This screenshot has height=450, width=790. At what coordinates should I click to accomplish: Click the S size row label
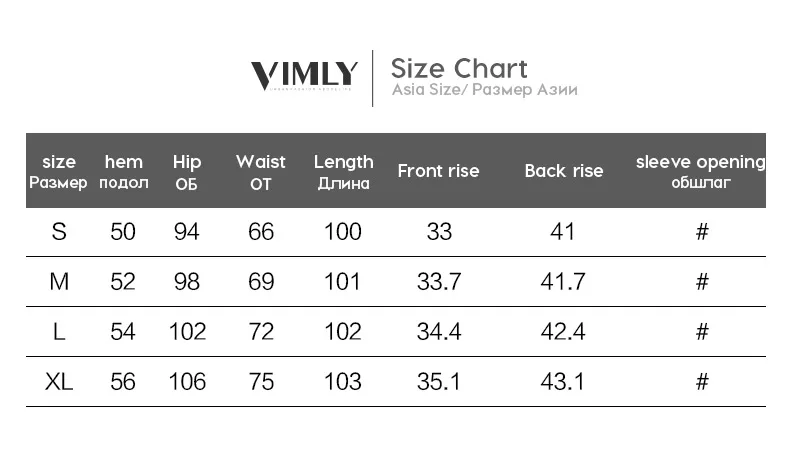pos(59,232)
